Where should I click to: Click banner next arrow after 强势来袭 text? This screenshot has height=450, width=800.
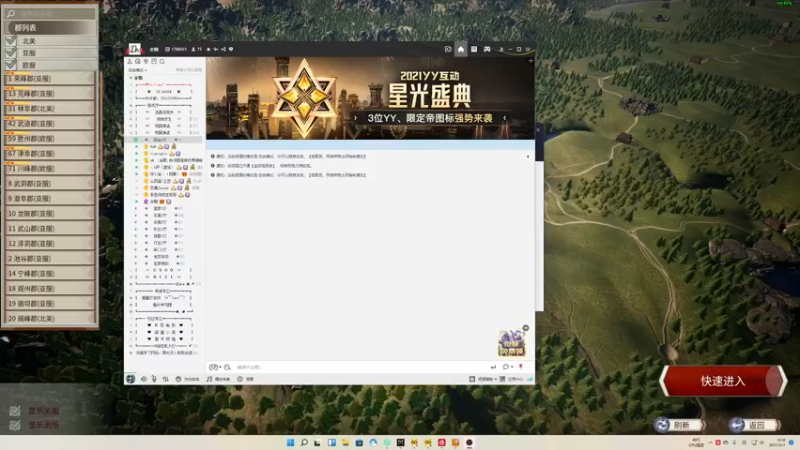(x=505, y=118)
